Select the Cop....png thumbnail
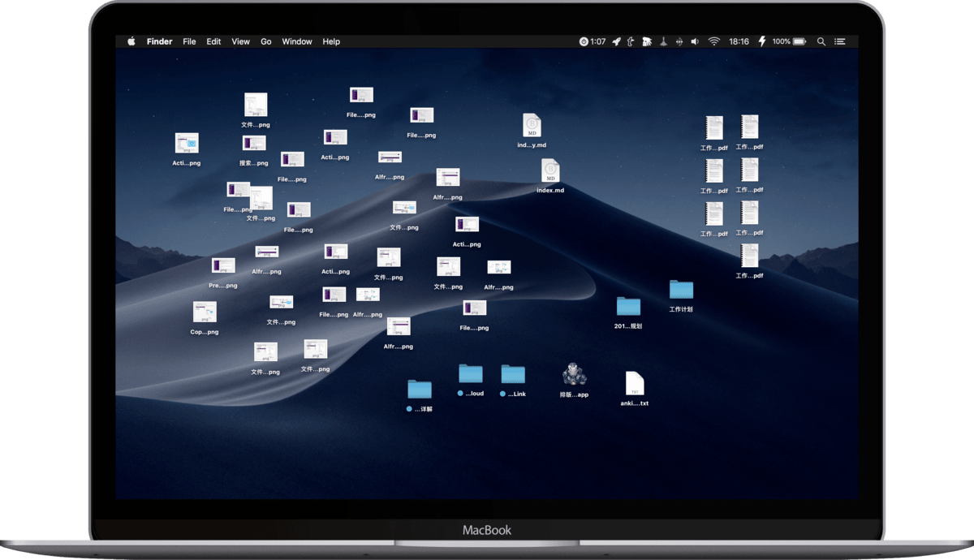The height and width of the screenshot is (560, 974). pyautogui.click(x=205, y=312)
